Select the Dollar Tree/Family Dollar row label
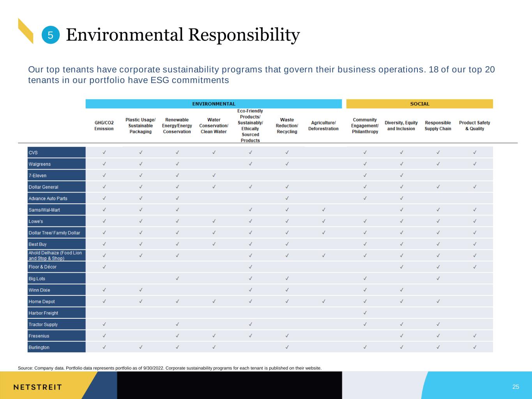 click(x=57, y=233)
